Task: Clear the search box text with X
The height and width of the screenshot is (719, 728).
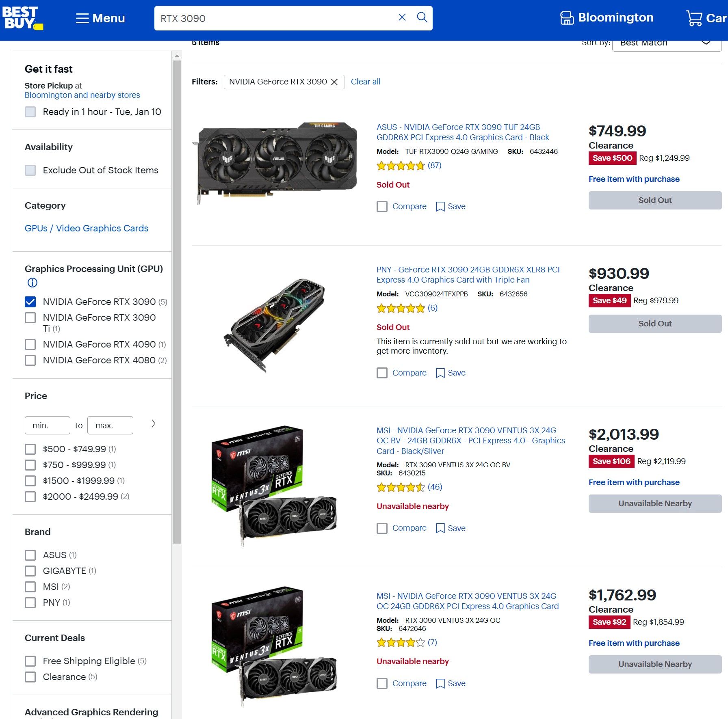Action: pos(402,17)
